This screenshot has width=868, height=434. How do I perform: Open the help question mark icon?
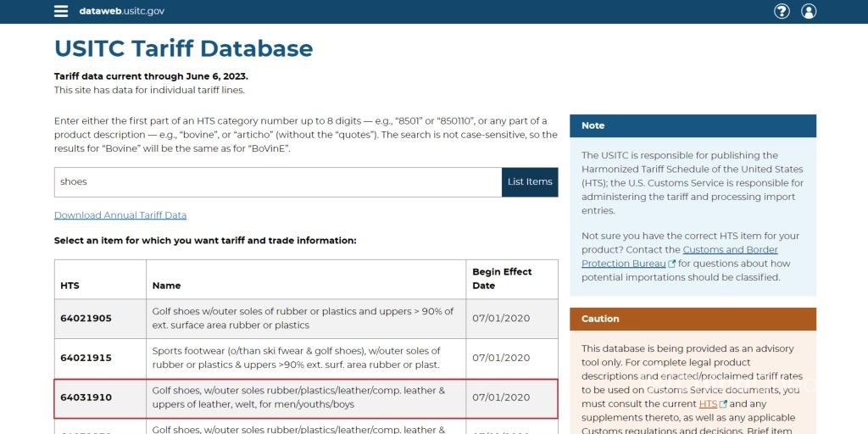coord(782,11)
